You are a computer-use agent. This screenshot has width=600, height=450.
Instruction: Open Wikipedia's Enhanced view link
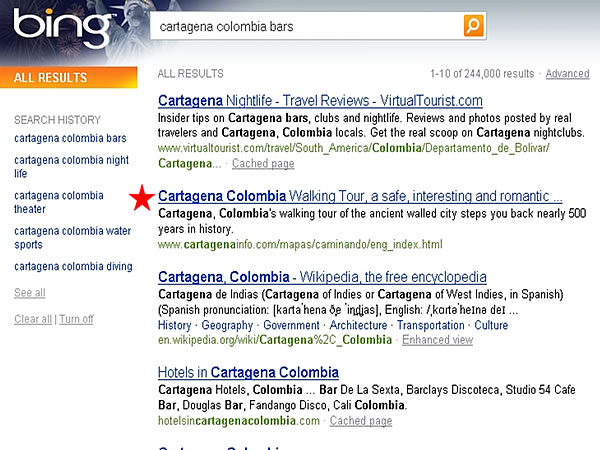pyautogui.click(x=437, y=340)
